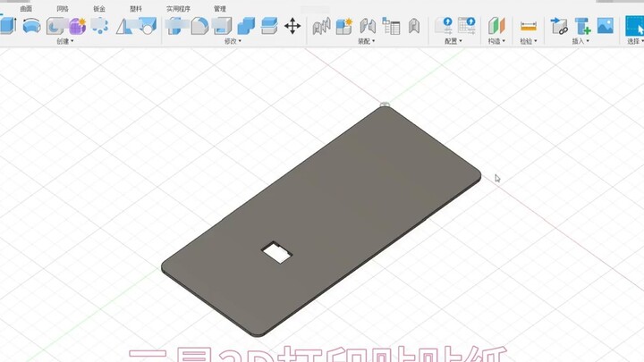Expand the 修改 dropdown
This screenshot has width=644, height=362.
233,41
